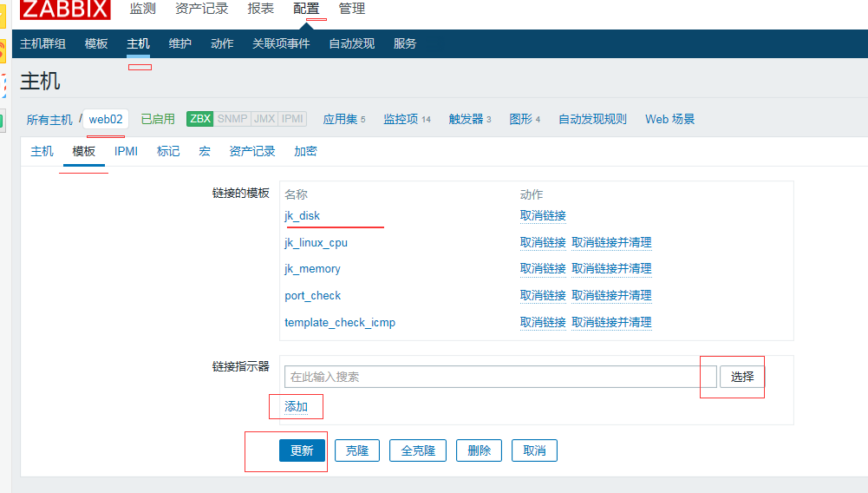This screenshot has width=868, height=493.
Task: Click the 取消 button
Action: click(x=534, y=450)
